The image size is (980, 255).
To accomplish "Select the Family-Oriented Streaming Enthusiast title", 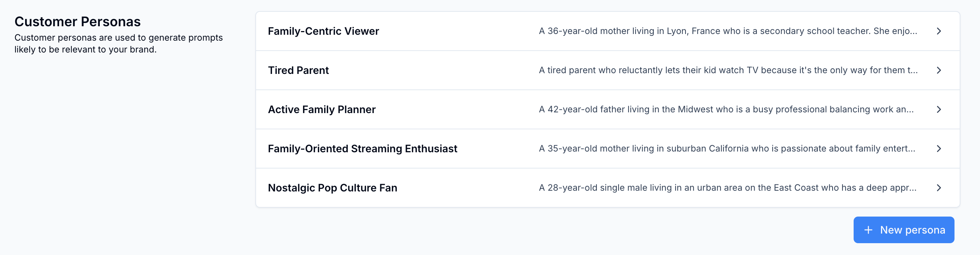I will pyautogui.click(x=362, y=149).
